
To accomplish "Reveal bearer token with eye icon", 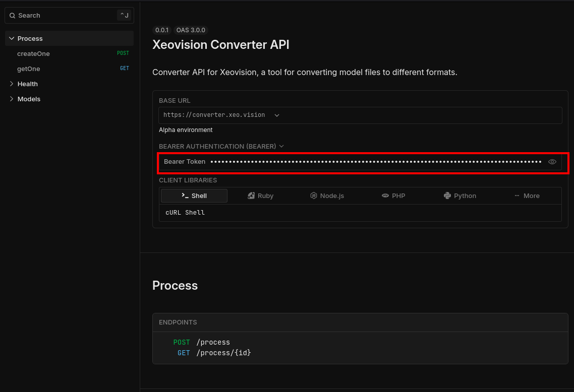I will click(x=552, y=162).
